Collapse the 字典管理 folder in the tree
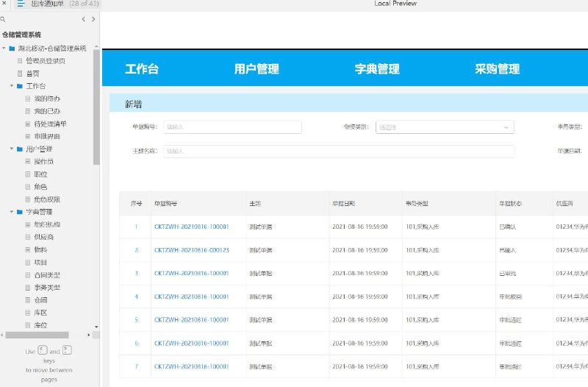 point(12,212)
